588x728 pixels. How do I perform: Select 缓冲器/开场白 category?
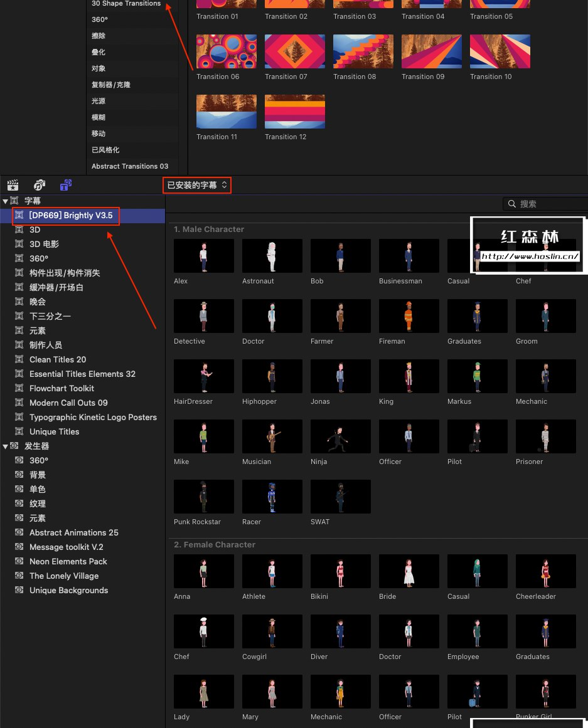coord(82,287)
